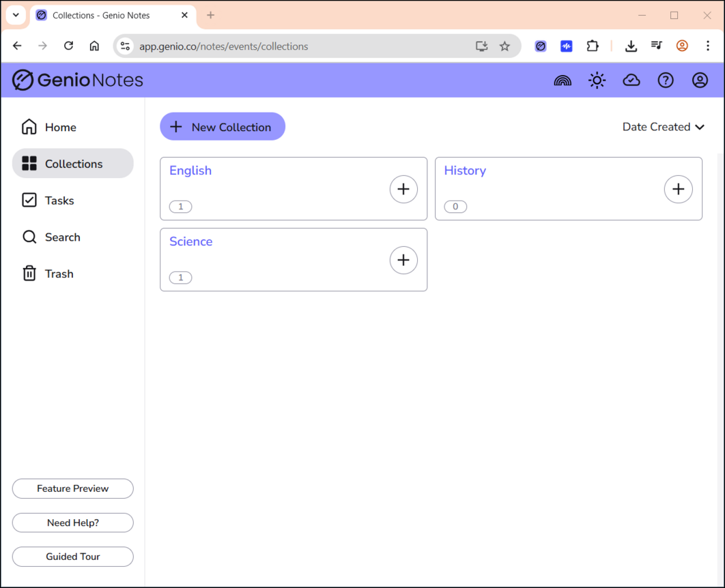
Task: Open help via question mark icon
Action: [x=666, y=80]
